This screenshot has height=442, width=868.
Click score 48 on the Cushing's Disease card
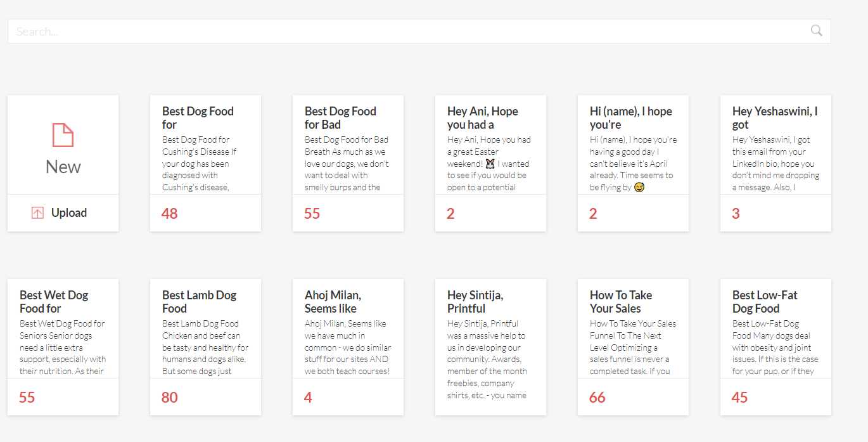tap(170, 214)
